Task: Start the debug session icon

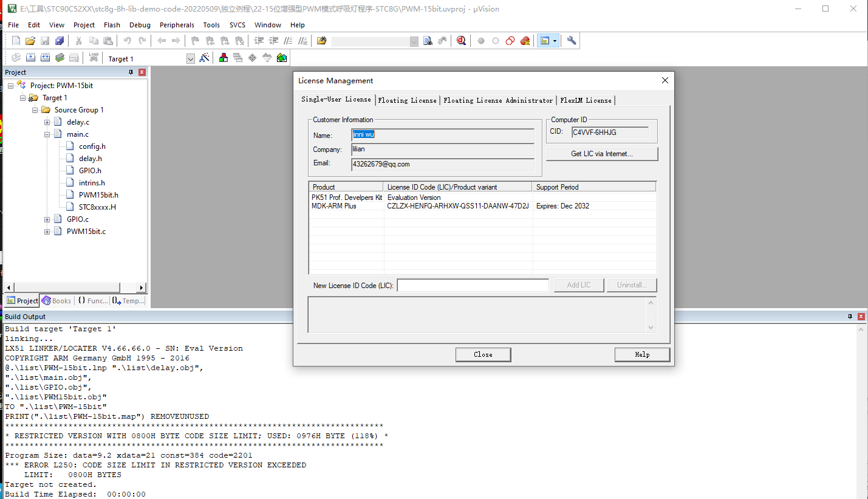Action: 462,41
